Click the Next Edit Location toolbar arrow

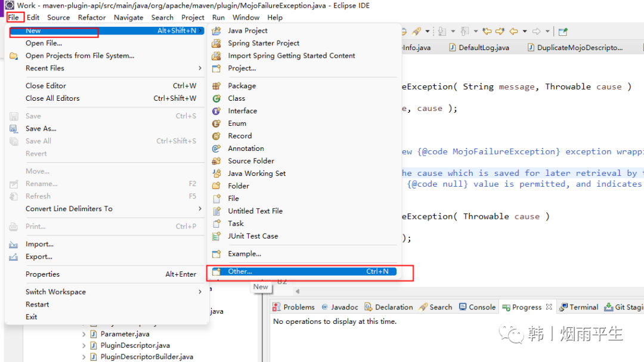point(500,31)
